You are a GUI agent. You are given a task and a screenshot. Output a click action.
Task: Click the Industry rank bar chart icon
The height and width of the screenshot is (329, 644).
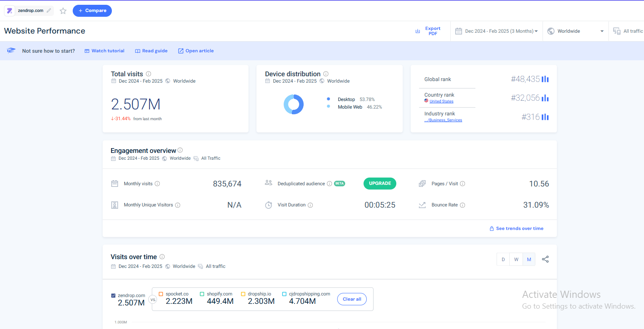545,117
